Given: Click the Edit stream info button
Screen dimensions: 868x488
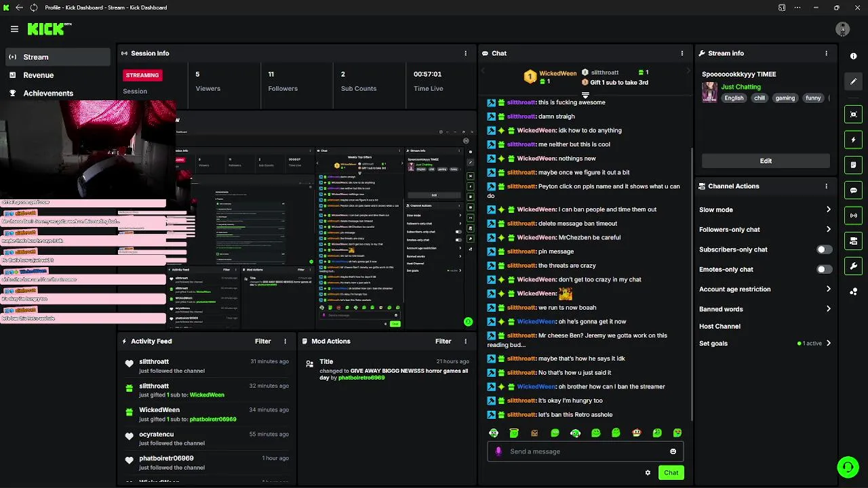Looking at the screenshot, I should click(x=766, y=161).
